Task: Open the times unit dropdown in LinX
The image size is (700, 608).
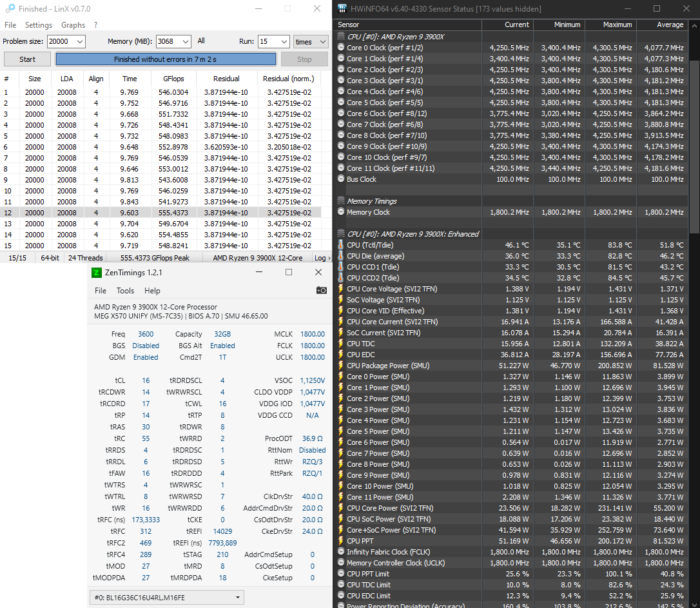Action: [x=311, y=41]
